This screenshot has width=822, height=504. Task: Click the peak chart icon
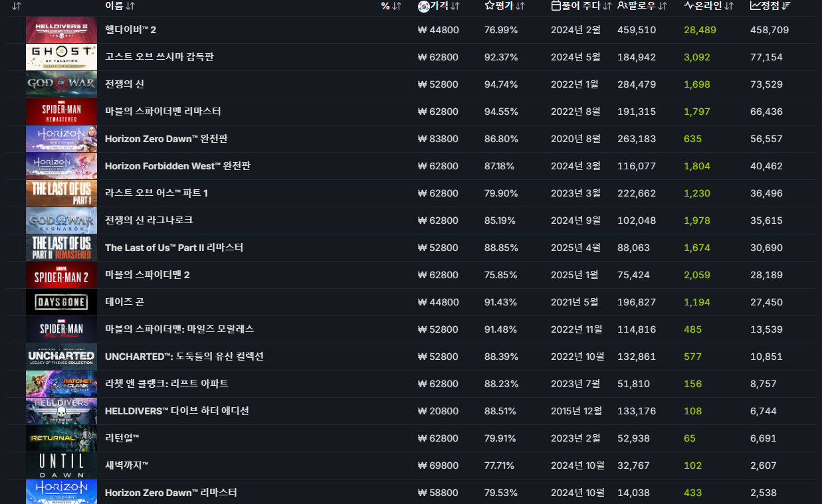[755, 6]
